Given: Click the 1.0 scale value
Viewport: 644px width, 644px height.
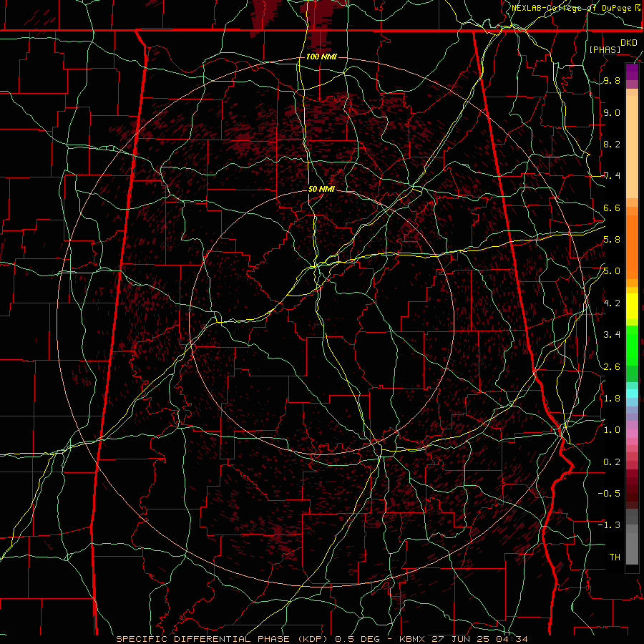Looking at the screenshot, I should click(x=612, y=430).
